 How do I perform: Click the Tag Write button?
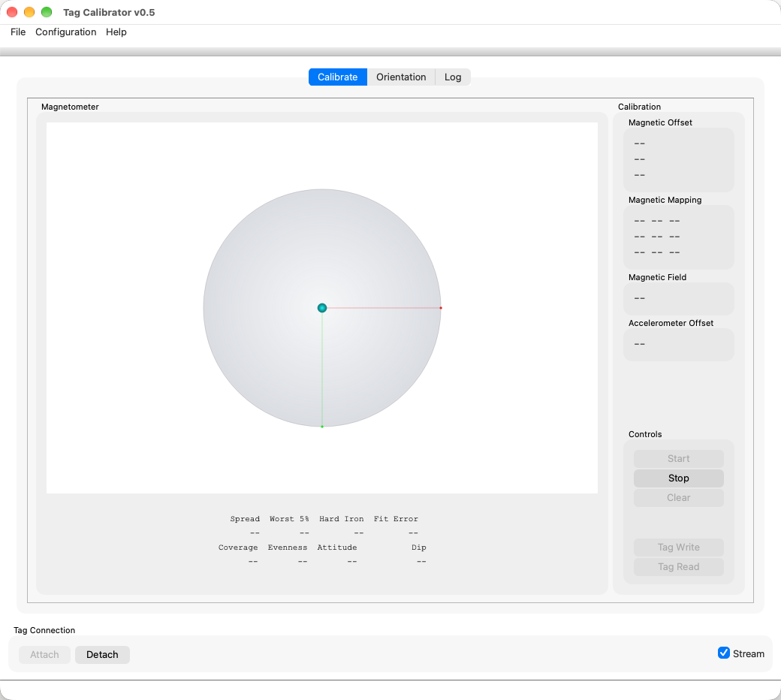click(678, 548)
